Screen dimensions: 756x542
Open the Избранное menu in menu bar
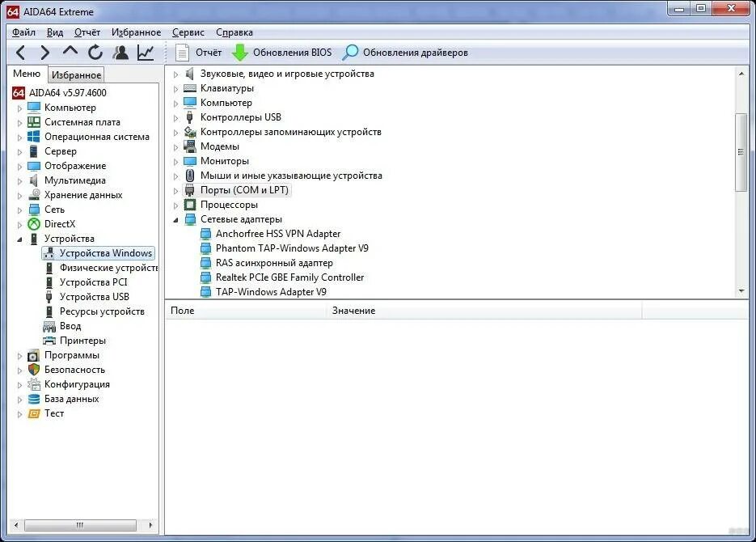pyautogui.click(x=136, y=32)
